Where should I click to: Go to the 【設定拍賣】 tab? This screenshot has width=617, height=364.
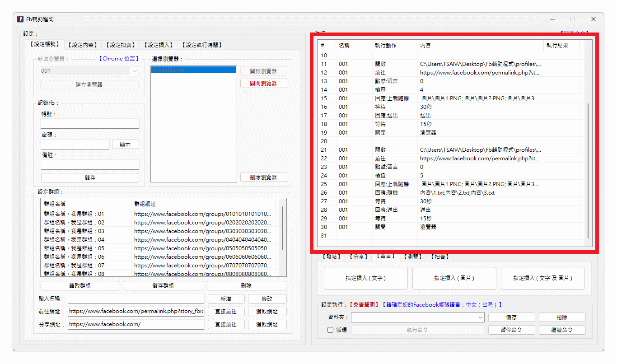click(x=121, y=45)
